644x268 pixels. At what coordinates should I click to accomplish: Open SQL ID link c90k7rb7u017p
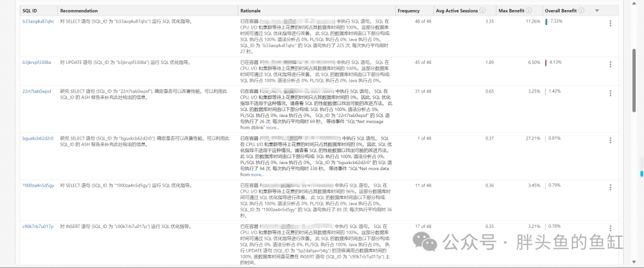(x=38, y=226)
